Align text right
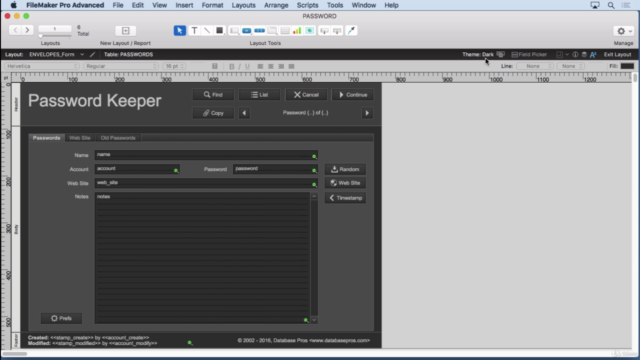This screenshot has height=360, width=640. pos(281,66)
